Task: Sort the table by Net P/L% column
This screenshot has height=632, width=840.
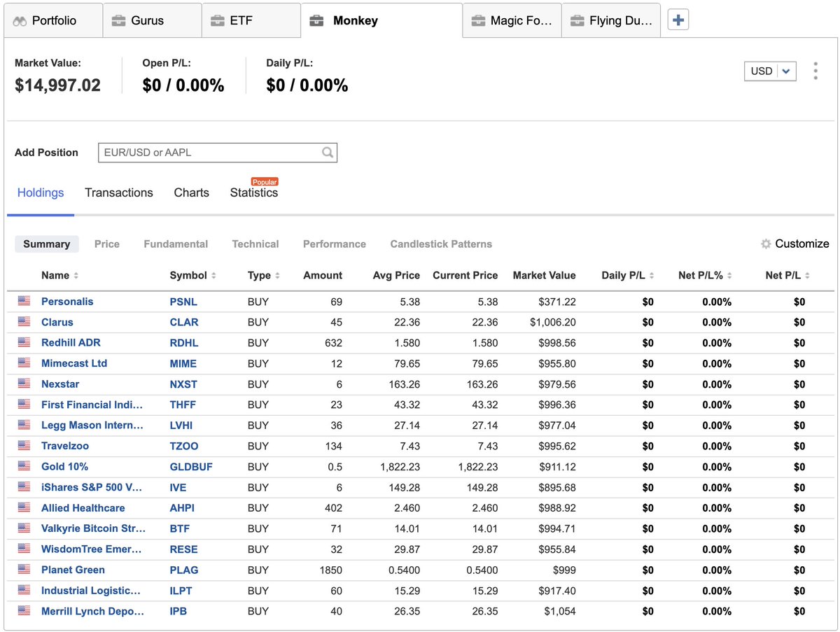Action: coord(705,275)
